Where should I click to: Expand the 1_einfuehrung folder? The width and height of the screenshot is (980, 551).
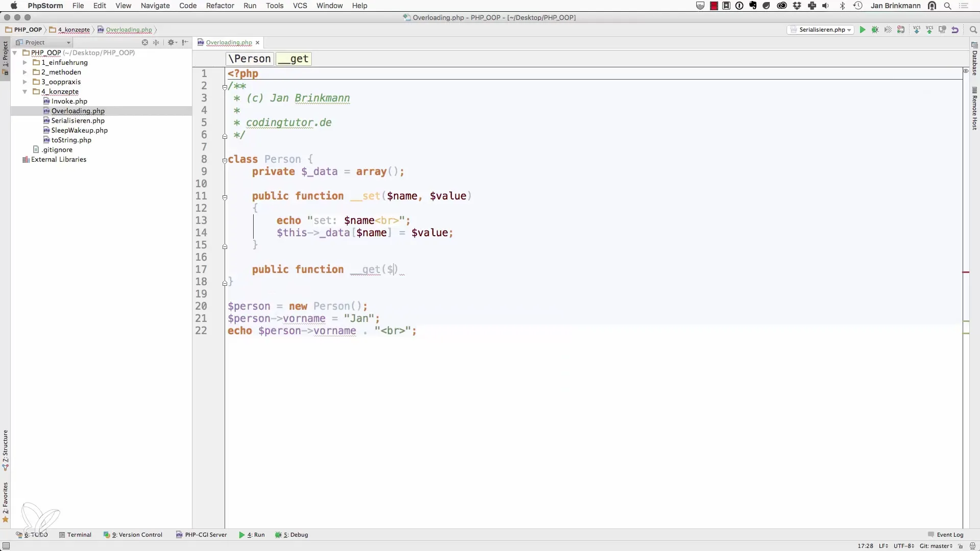tap(24, 62)
